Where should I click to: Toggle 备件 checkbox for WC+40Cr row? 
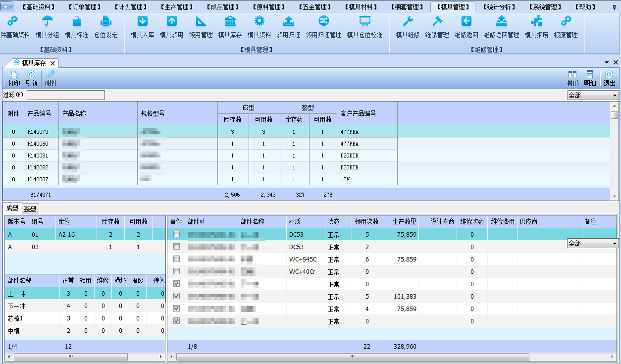pyautogui.click(x=176, y=271)
